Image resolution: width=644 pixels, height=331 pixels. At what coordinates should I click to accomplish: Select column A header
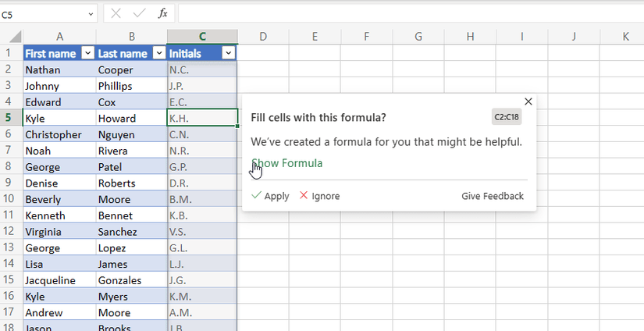point(59,37)
